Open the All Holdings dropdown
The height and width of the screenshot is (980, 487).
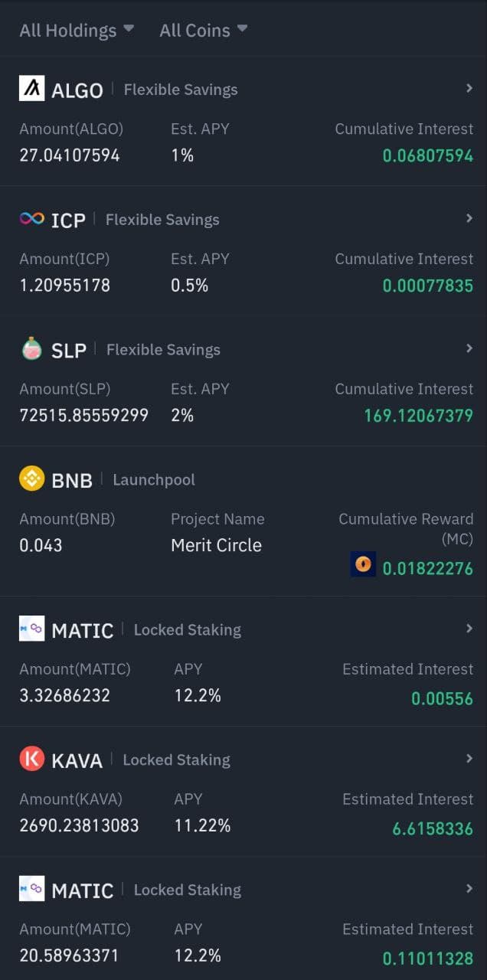[x=77, y=31]
